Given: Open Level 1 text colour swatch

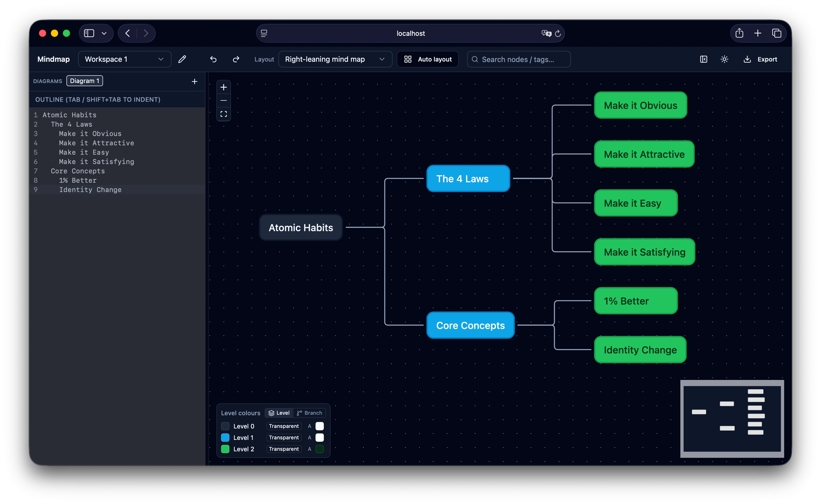Looking at the screenshot, I should [x=319, y=438].
